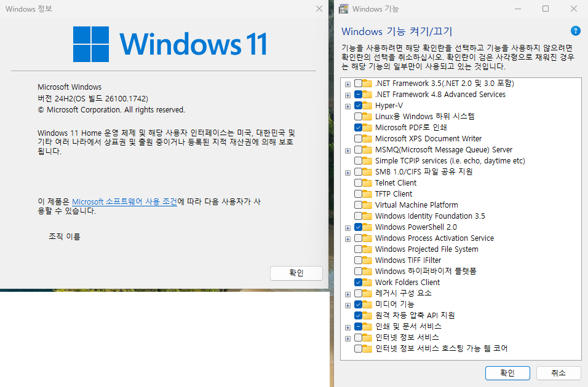Uncheck Microsoft PDF로 인쇄 checkbox
Image resolution: width=588 pixels, height=387 pixels.
click(x=358, y=127)
